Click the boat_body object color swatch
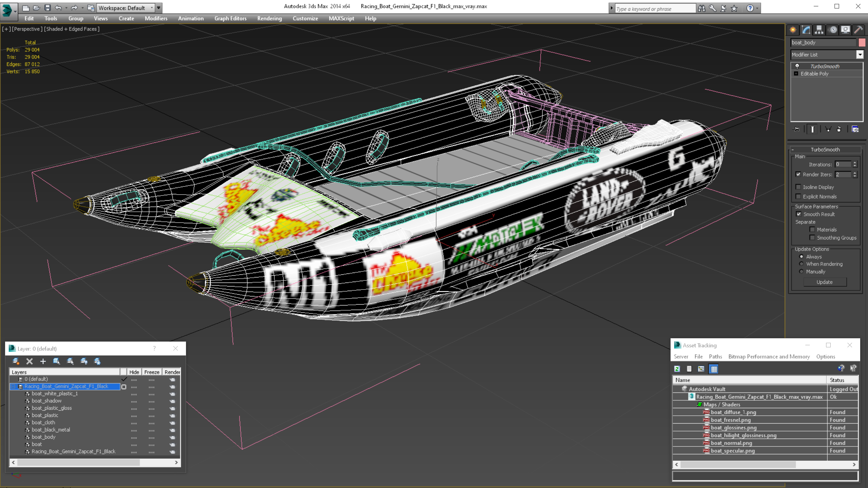 pyautogui.click(x=862, y=42)
